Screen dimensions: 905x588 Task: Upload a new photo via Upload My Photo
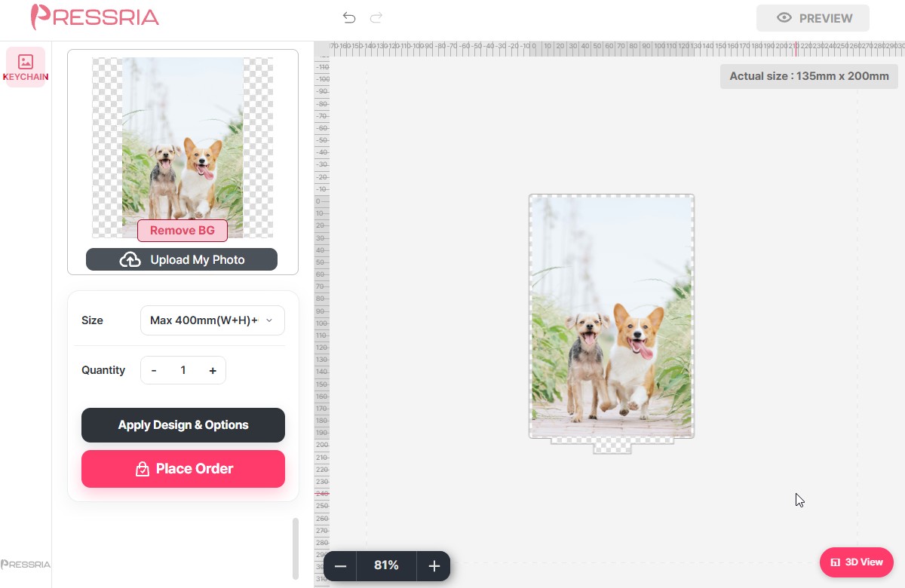[182, 259]
